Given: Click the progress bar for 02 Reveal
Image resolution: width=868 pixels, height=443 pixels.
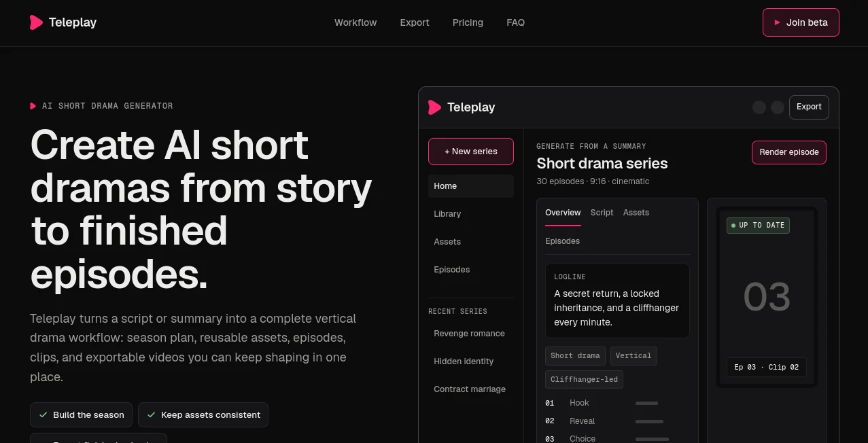Looking at the screenshot, I should 649,422.
